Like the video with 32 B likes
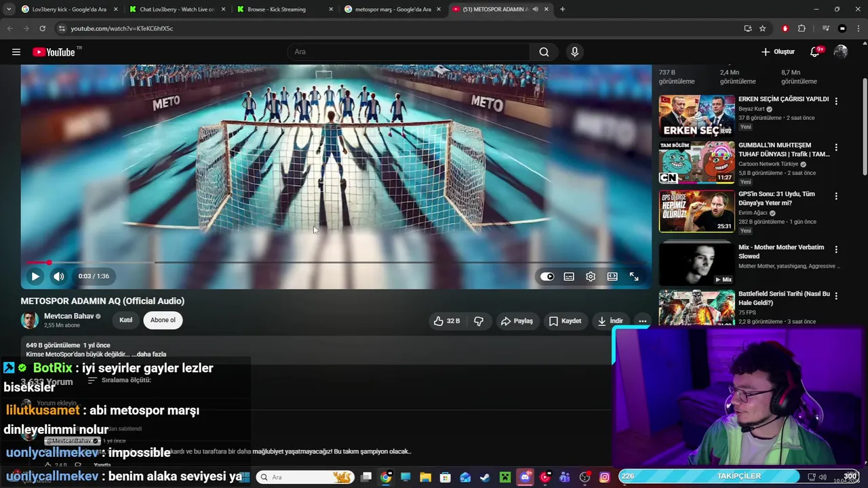This screenshot has height=488, width=868. coord(446,321)
